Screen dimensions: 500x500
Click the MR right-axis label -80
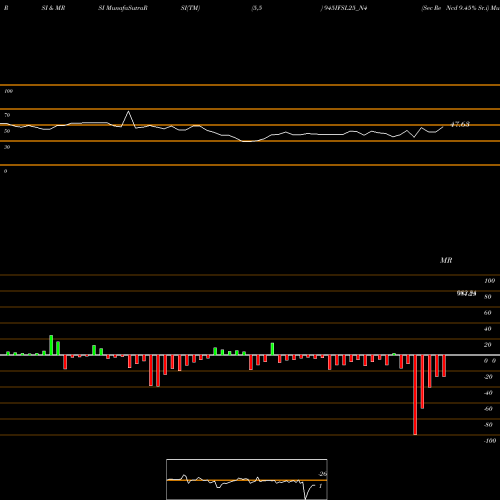[x=488, y=425]
